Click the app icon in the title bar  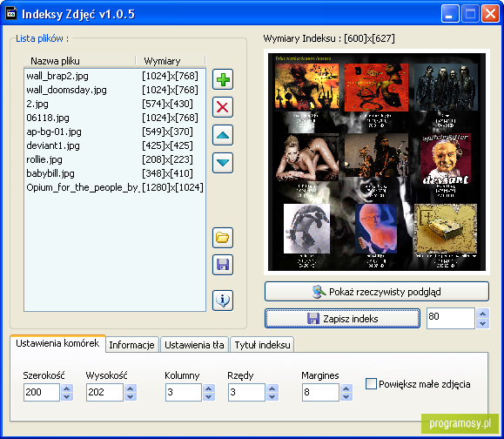pyautogui.click(x=11, y=14)
